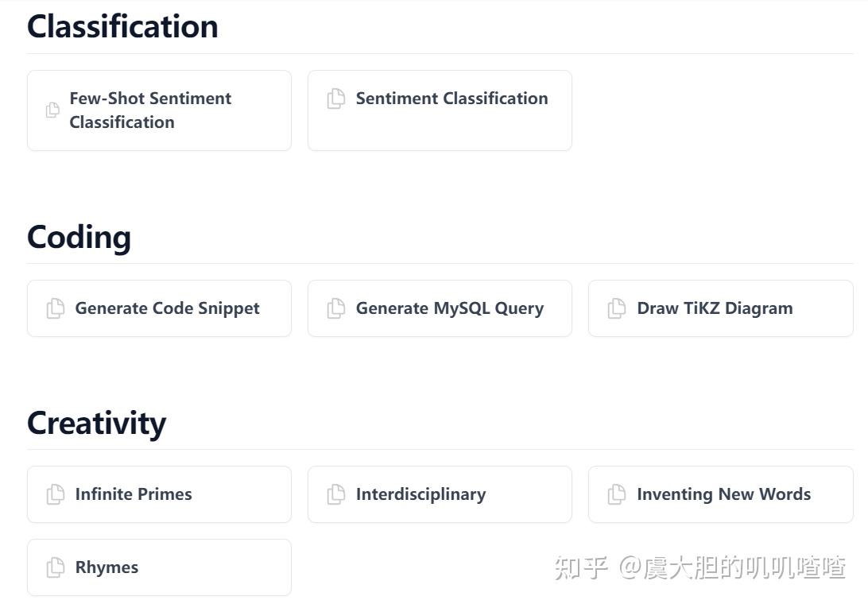Click the Classification section heading
Viewport: 868px width, 604px height.
(122, 26)
